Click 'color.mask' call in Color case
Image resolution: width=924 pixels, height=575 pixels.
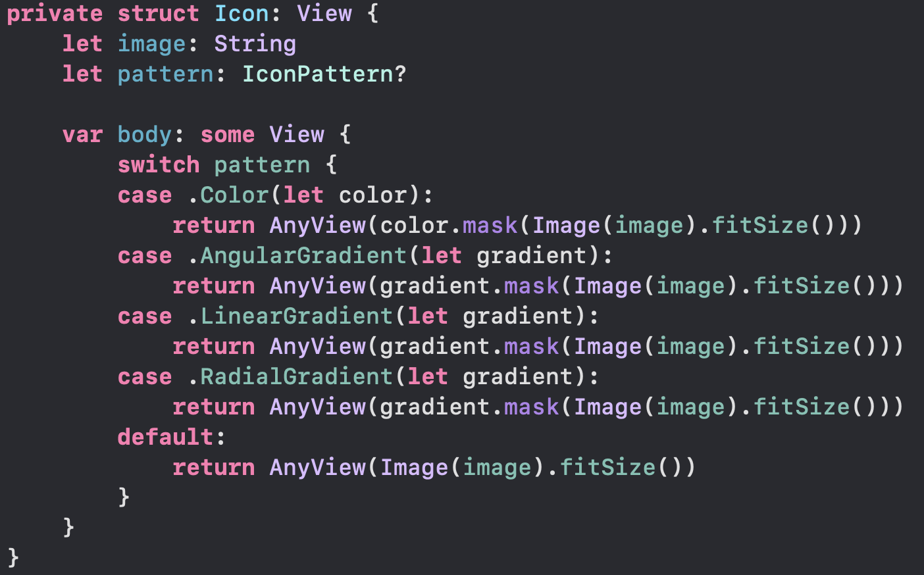pyautogui.click(x=449, y=226)
